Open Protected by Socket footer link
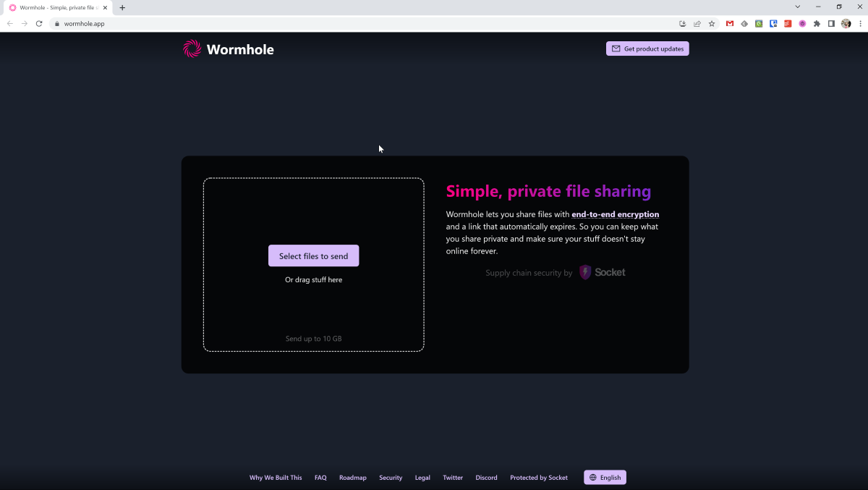The image size is (868, 490). pyautogui.click(x=539, y=478)
